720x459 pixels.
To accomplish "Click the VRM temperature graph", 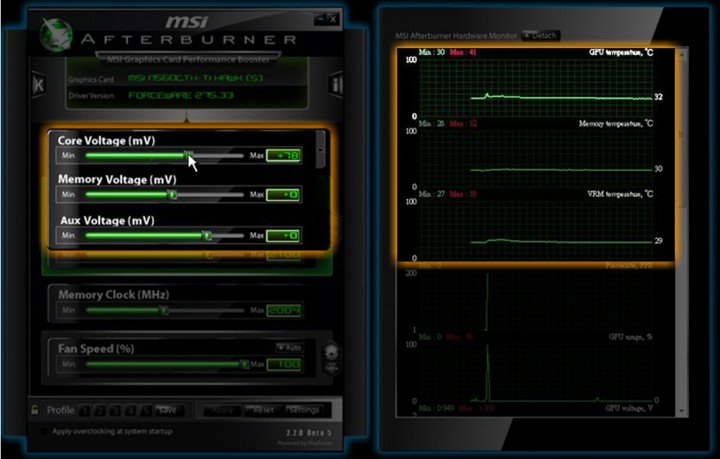I will tap(536, 230).
